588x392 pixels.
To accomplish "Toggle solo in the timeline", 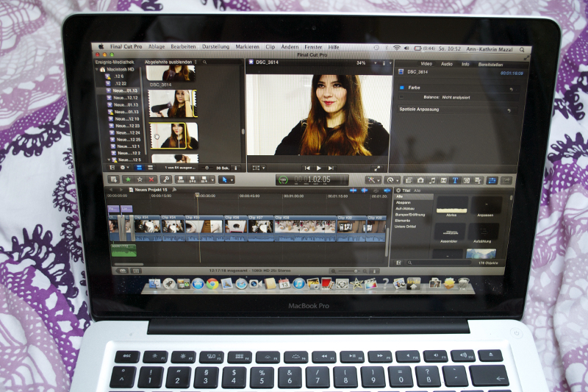I will point(376,190).
